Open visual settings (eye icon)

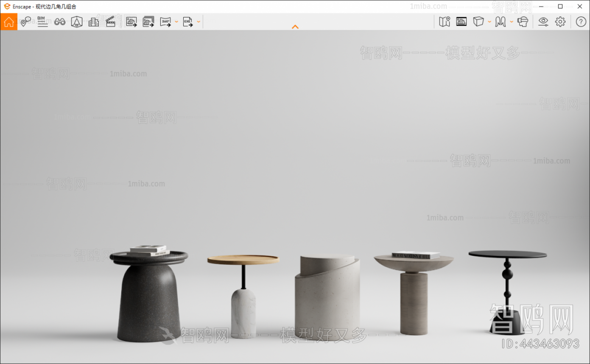(543, 22)
